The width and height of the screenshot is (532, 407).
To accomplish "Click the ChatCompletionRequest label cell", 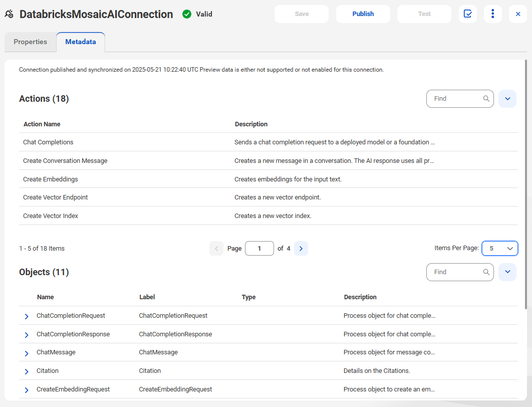I will (x=173, y=316).
